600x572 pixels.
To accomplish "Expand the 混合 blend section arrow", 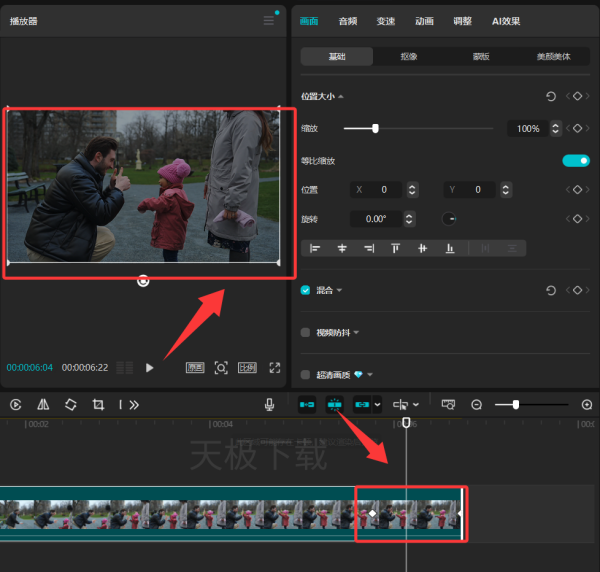I will (339, 290).
